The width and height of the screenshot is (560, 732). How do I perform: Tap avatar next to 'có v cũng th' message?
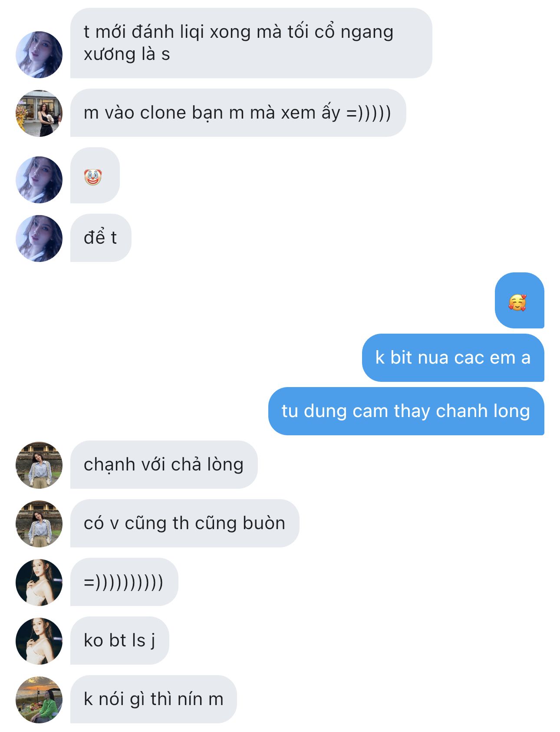[39, 524]
